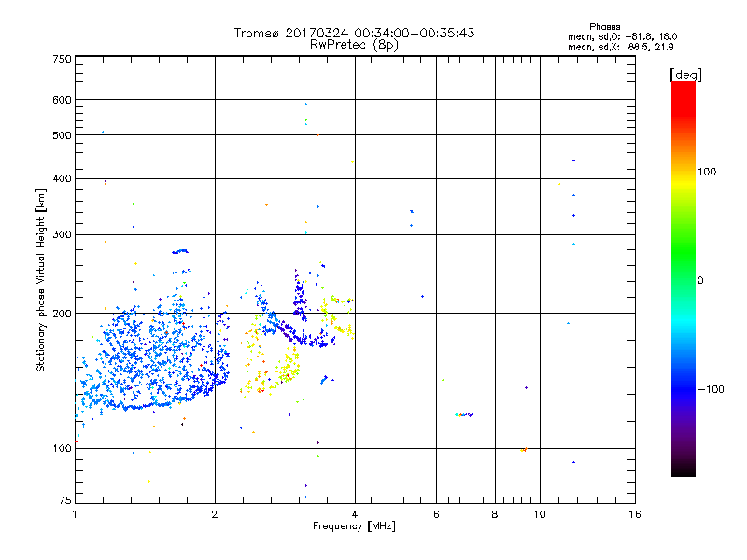Screen dimensions: 747x560
Task: Click the y-axis tick label '75'
Action: 65,500
